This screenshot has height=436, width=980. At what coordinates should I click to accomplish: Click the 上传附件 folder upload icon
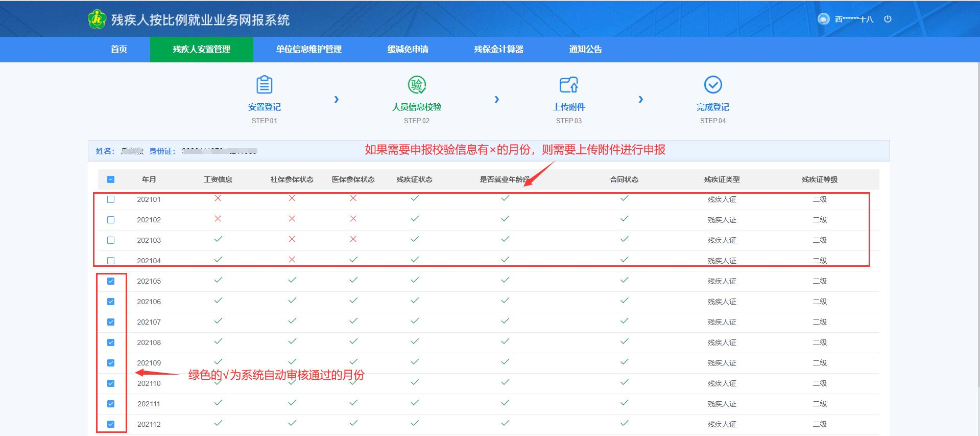[568, 85]
